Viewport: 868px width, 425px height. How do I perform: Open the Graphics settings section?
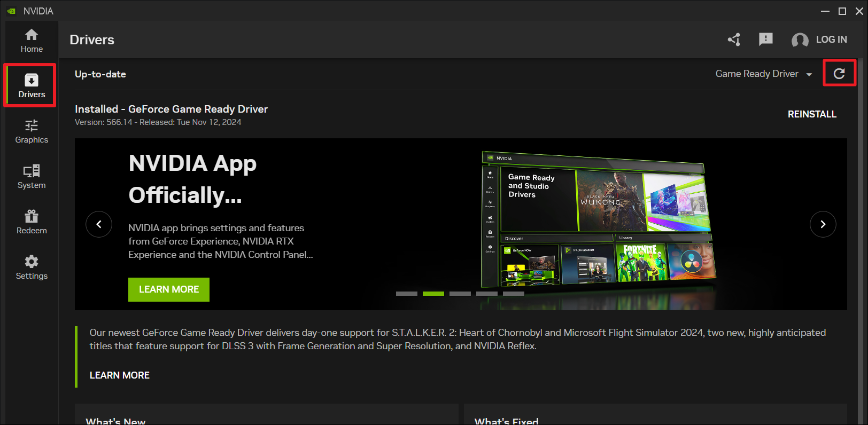point(32,131)
